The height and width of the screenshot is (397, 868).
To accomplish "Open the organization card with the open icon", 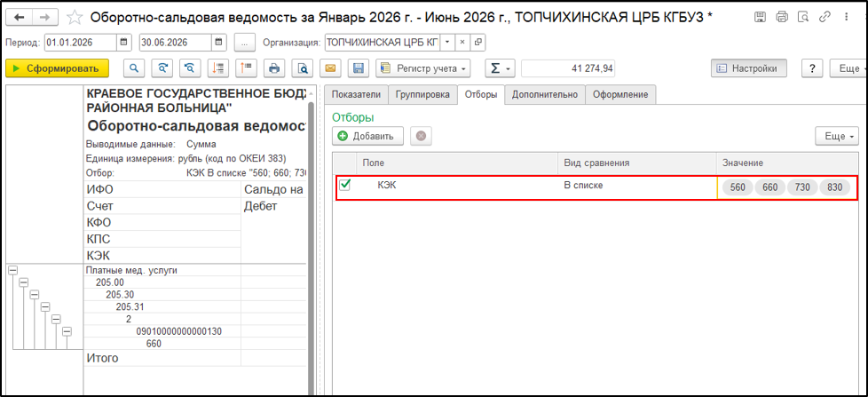I will point(477,42).
